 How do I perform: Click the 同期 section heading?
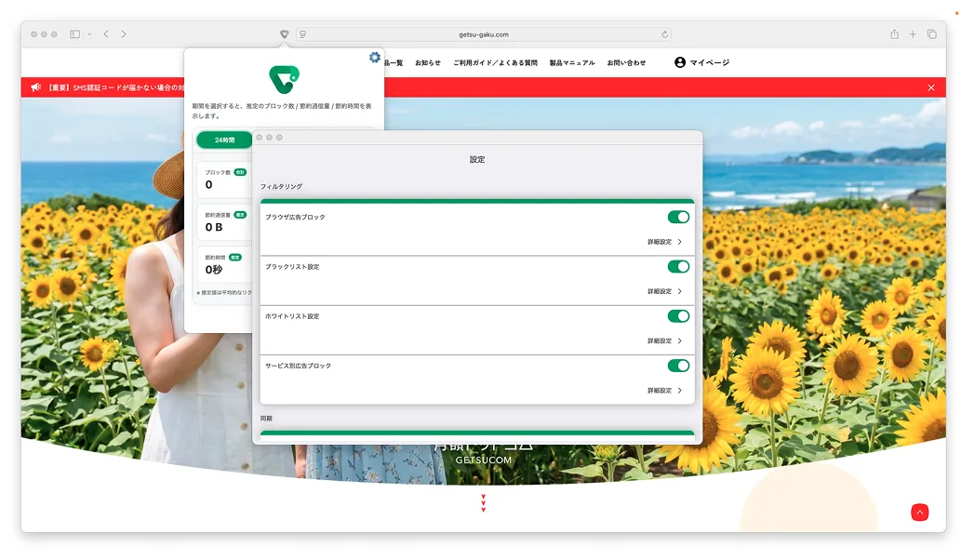[266, 419]
